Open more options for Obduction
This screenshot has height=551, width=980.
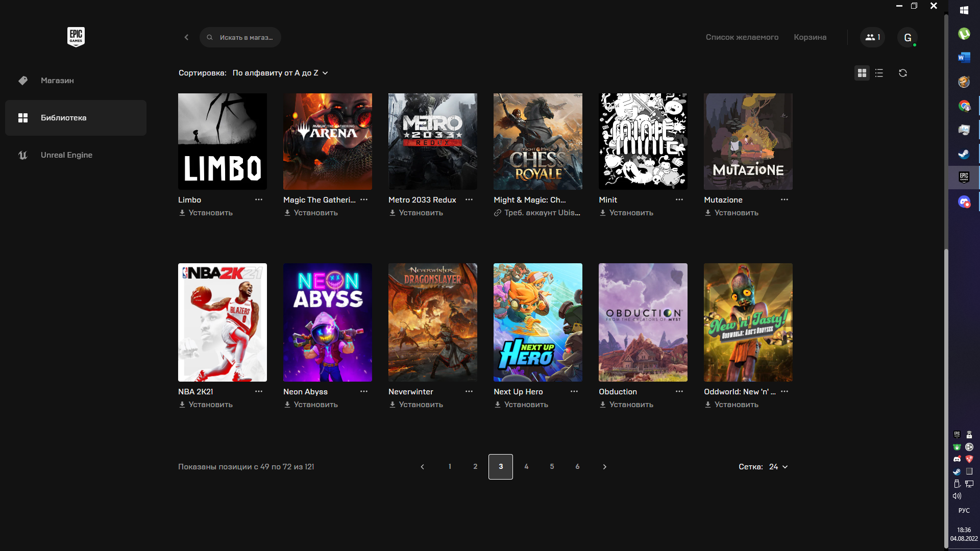coord(679,391)
